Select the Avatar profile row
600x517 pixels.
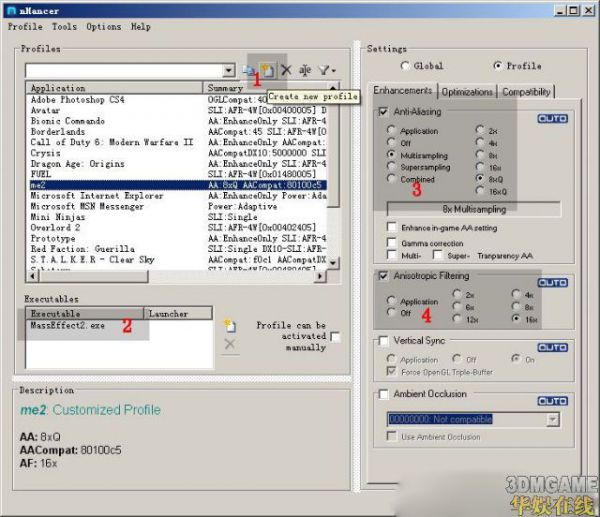[178, 110]
